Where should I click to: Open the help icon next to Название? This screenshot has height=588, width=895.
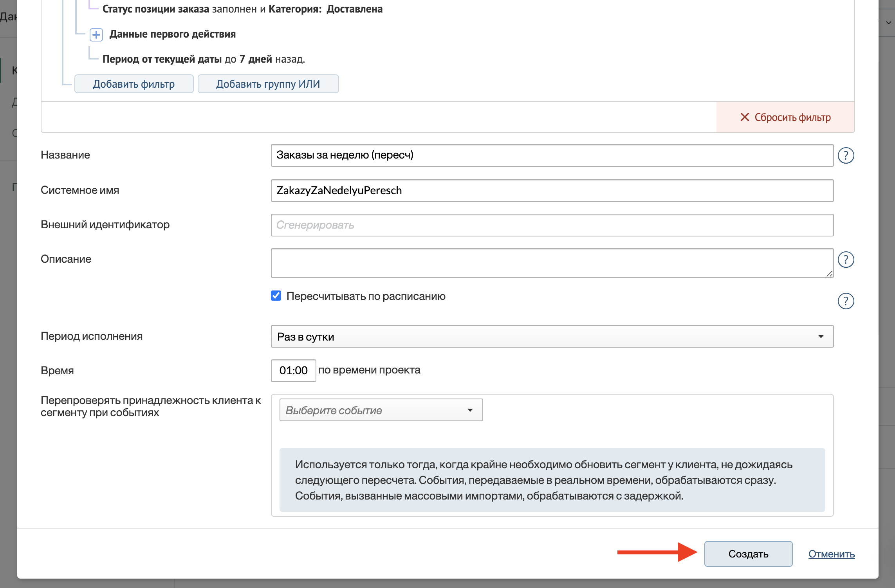point(846,155)
